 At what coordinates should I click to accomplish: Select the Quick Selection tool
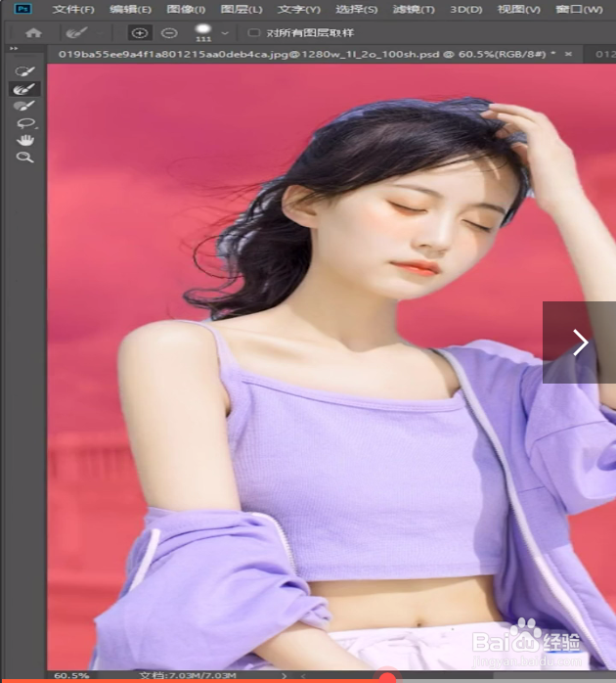(24, 71)
